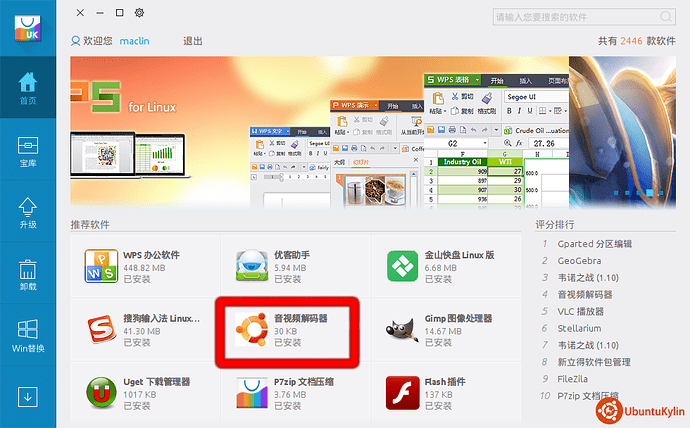The image size is (690, 428).
Task: Open Gimp 图像处理器 title
Action: pyautogui.click(x=458, y=318)
